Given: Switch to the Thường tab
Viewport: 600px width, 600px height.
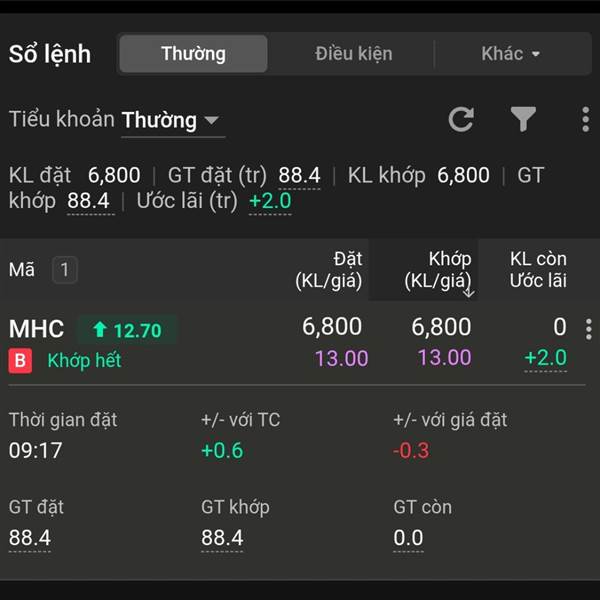Looking at the screenshot, I should click(193, 54).
